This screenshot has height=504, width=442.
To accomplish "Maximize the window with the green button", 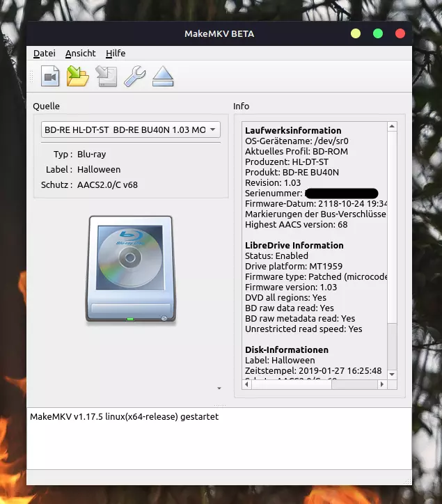I will 378,33.
